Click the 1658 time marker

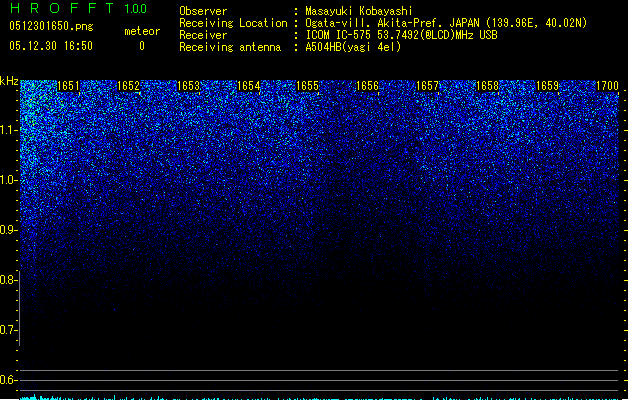pyautogui.click(x=487, y=86)
